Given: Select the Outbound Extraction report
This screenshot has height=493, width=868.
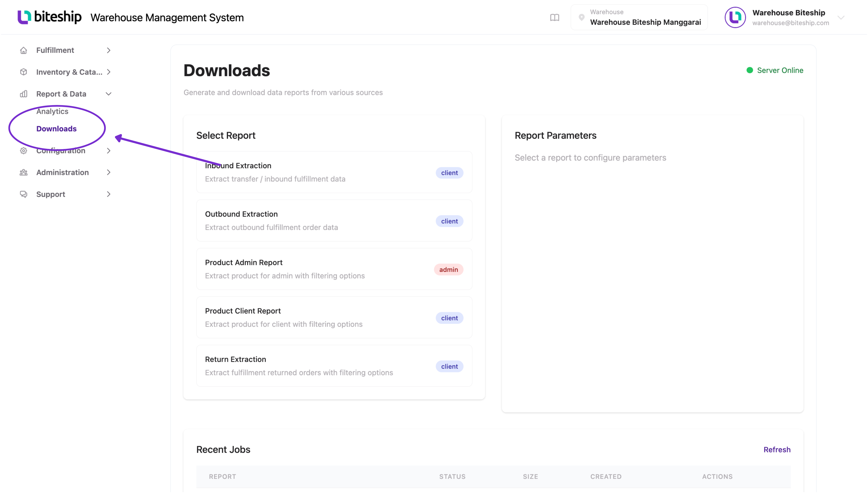Looking at the screenshot, I should coord(334,220).
